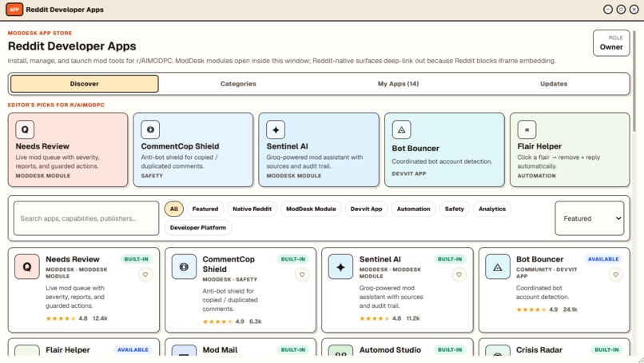Click the page vertical scrollbar
Viewport: 644px width, 363px height.
634,82
